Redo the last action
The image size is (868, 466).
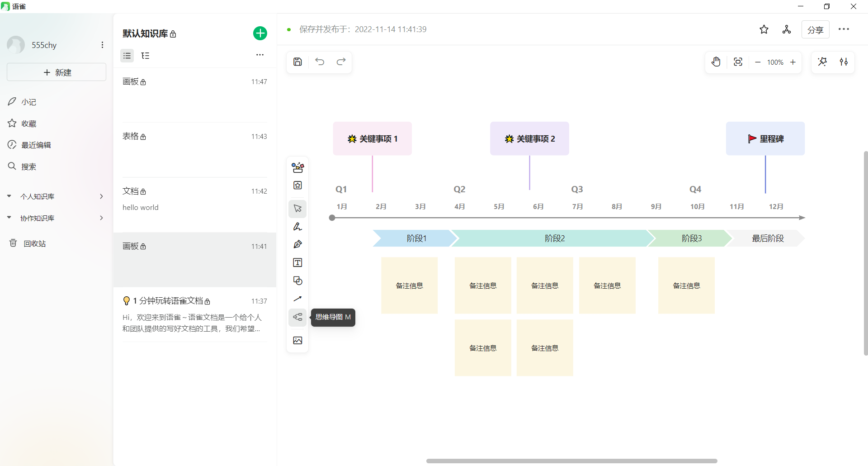[x=341, y=62]
